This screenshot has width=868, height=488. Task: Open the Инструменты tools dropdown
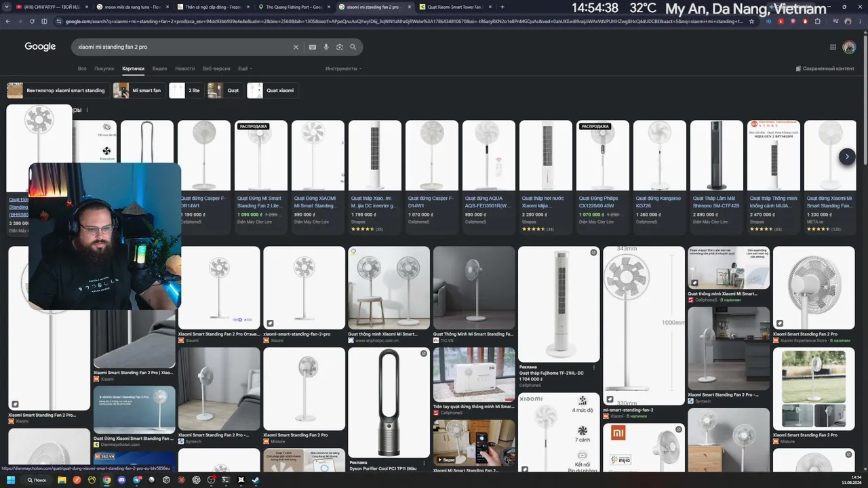tap(343, 68)
